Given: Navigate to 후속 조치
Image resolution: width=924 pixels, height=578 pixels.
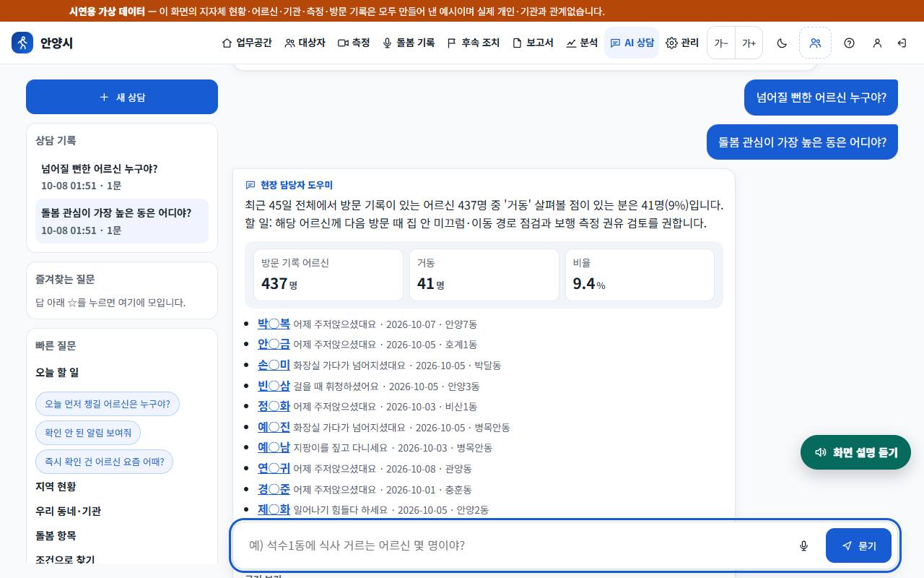Looking at the screenshot, I should 473,43.
